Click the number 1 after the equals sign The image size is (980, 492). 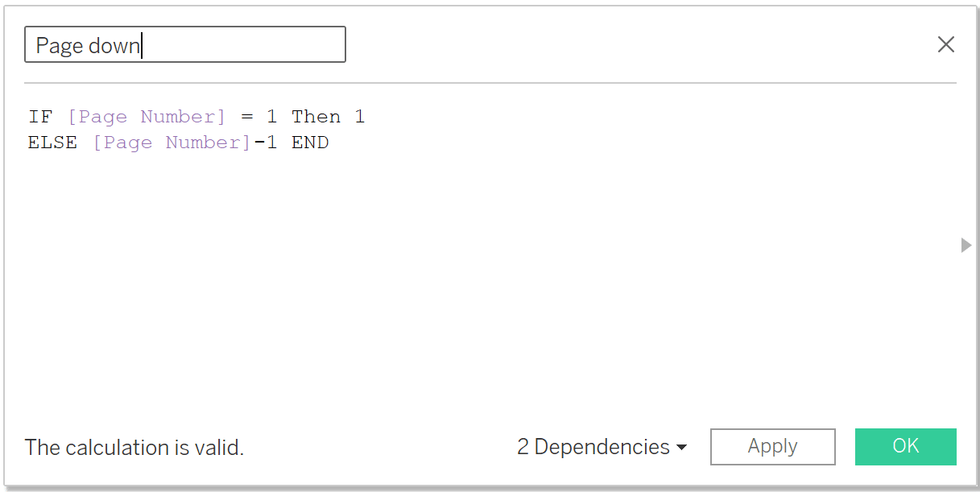pyautogui.click(x=271, y=117)
